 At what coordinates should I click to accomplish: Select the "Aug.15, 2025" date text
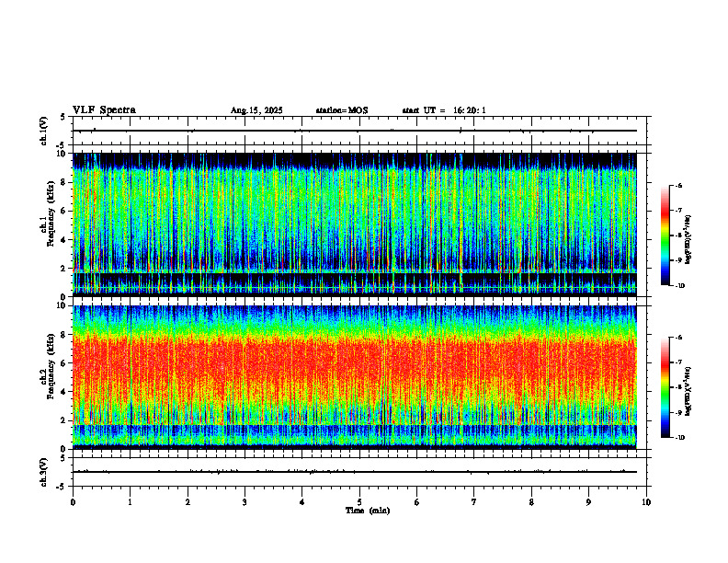(256, 110)
